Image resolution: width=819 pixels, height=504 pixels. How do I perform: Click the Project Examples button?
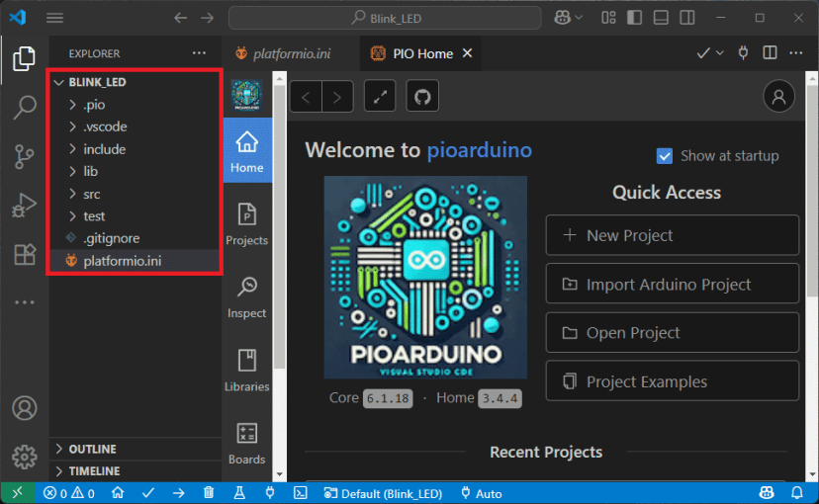673,381
